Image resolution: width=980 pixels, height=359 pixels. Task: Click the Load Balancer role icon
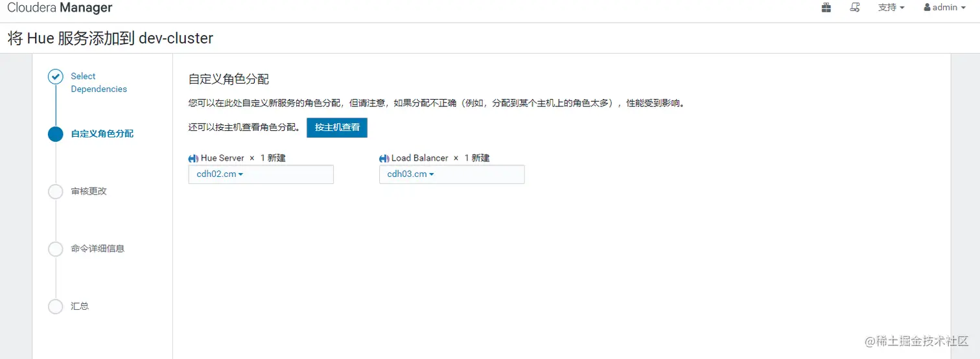[384, 158]
